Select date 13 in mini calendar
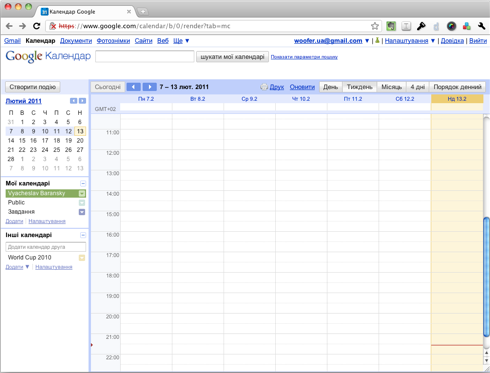 (80, 131)
